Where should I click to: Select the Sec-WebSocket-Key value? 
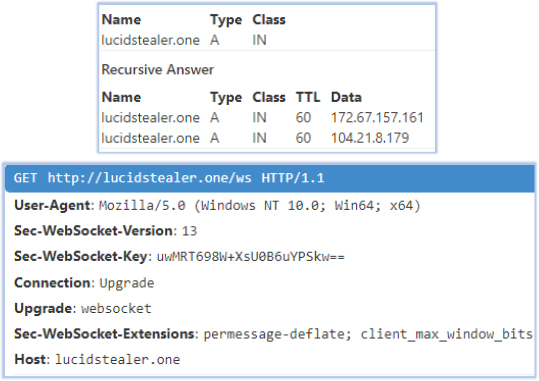click(251, 257)
